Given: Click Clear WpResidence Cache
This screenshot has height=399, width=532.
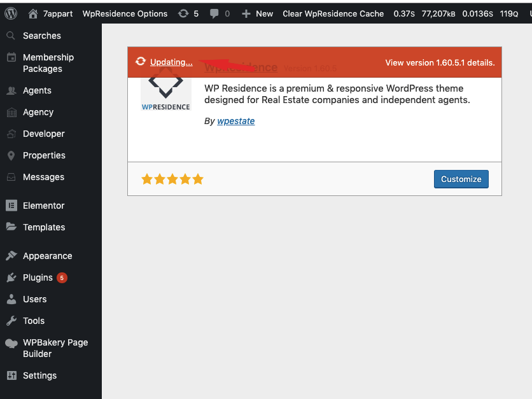Looking at the screenshot, I should (x=333, y=13).
